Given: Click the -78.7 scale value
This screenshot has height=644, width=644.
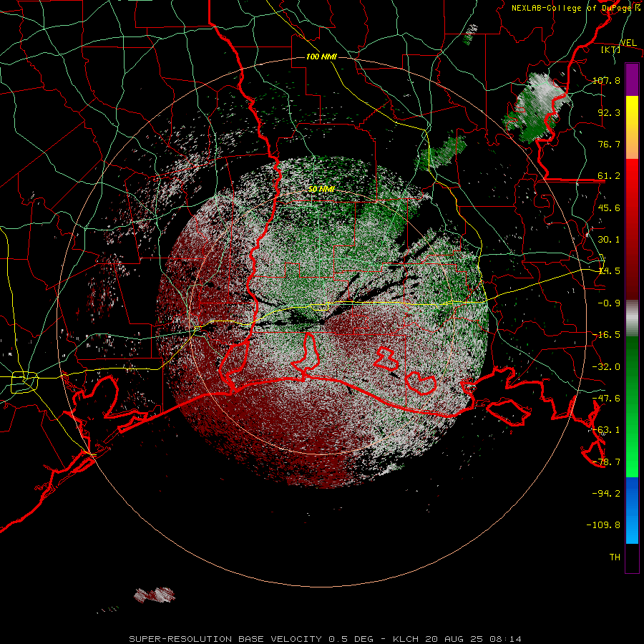Looking at the screenshot, I should (x=606, y=462).
